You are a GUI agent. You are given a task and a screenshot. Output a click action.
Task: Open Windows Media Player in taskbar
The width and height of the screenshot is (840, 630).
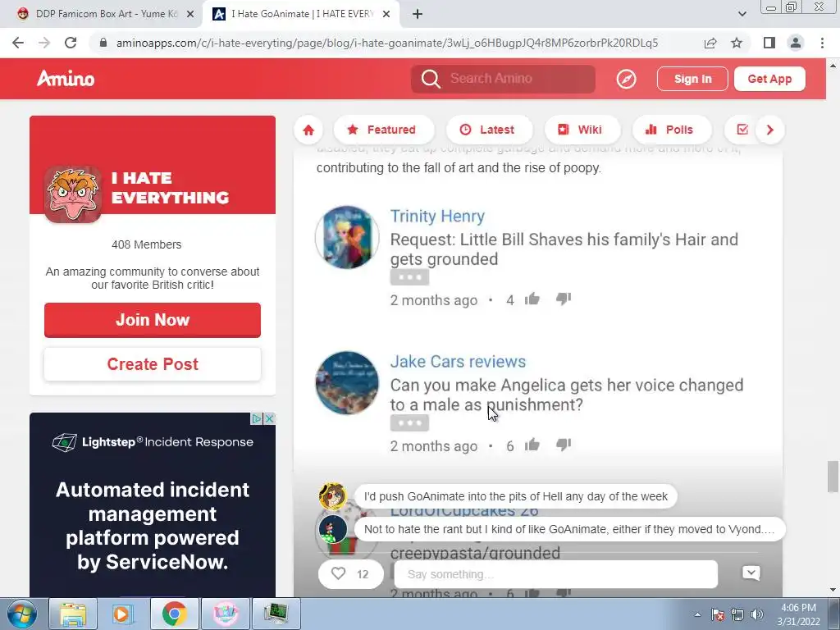pyautogui.click(x=123, y=614)
